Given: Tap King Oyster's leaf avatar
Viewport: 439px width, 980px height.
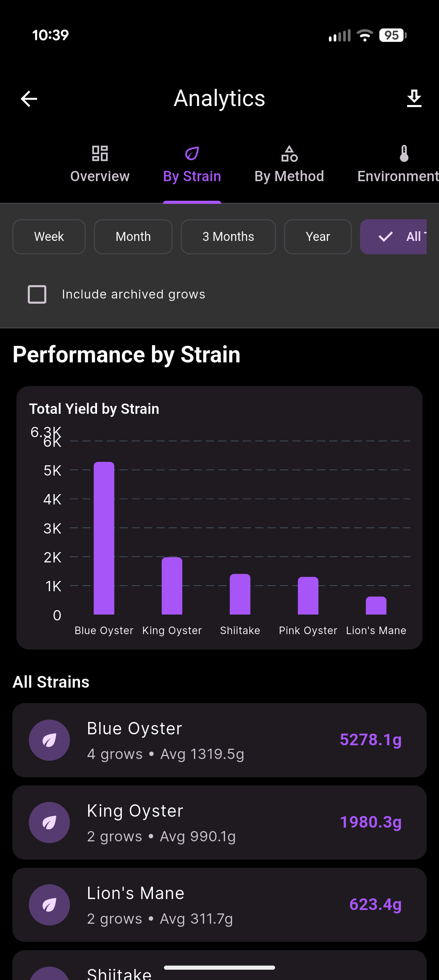Looking at the screenshot, I should click(49, 822).
